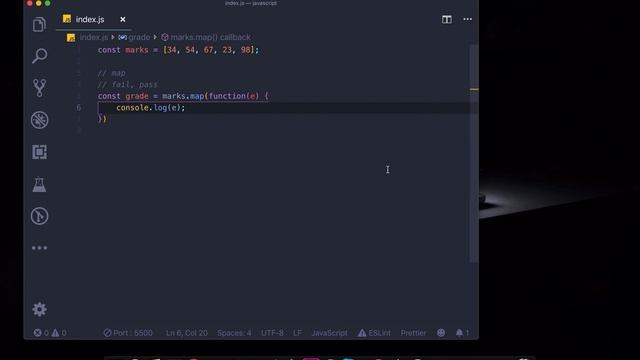Open UTF-8 encoding selector
Viewport: 640px width, 360px height.
pos(272,333)
